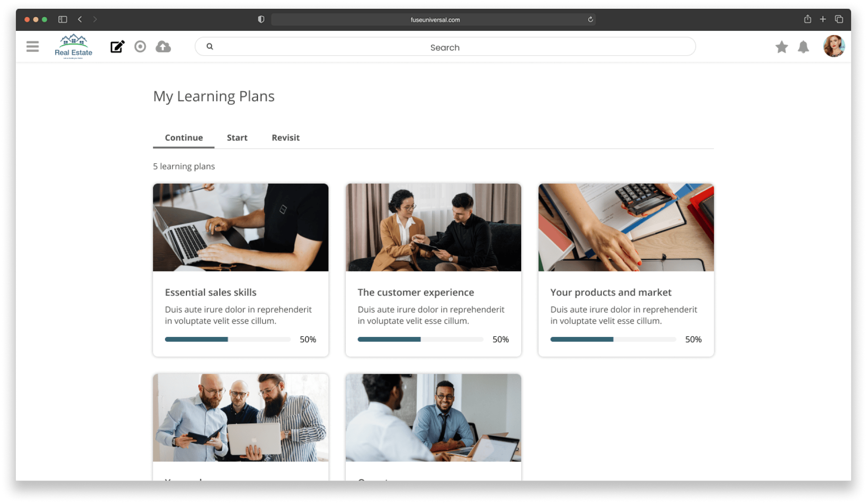This screenshot has width=867, height=504.
Task: Click thumbnail of smiling man in meeting
Action: point(433,418)
